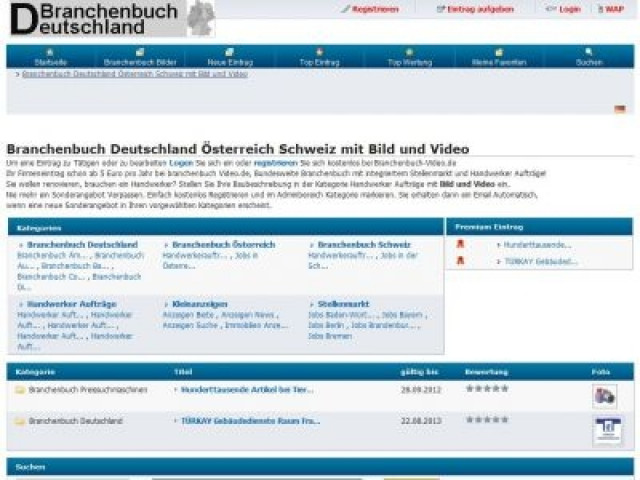Open Kleinanzeigen category
The height and width of the screenshot is (480, 640).
point(200,304)
